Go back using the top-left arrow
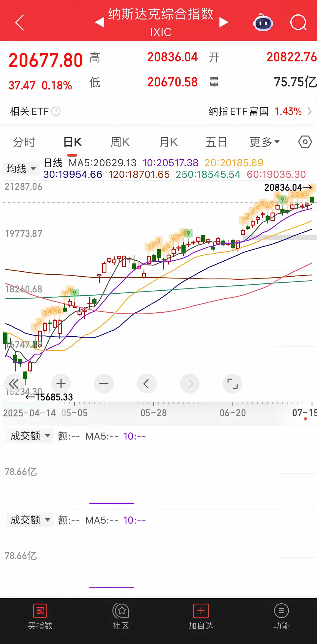The height and width of the screenshot is (644, 317). [19, 22]
